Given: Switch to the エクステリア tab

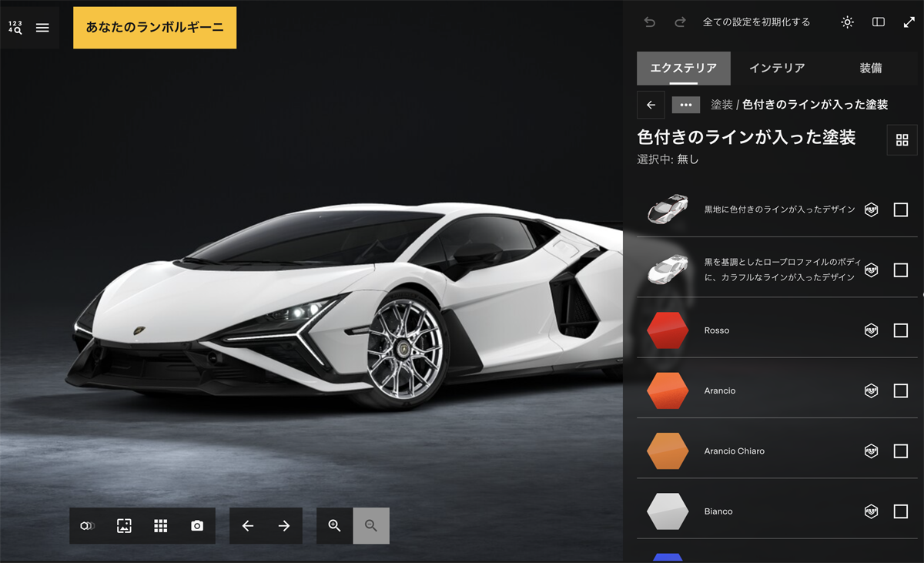Looking at the screenshot, I should [x=683, y=68].
